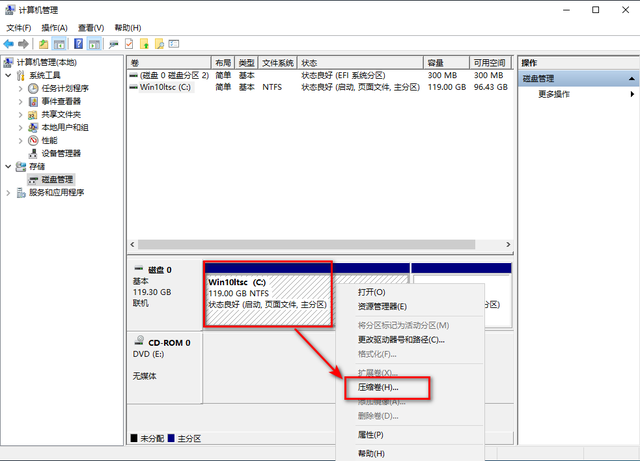Screen dimensions: 640x461
Task: Click the 磁盘管理 icon in tree
Action: pyautogui.click(x=33, y=180)
